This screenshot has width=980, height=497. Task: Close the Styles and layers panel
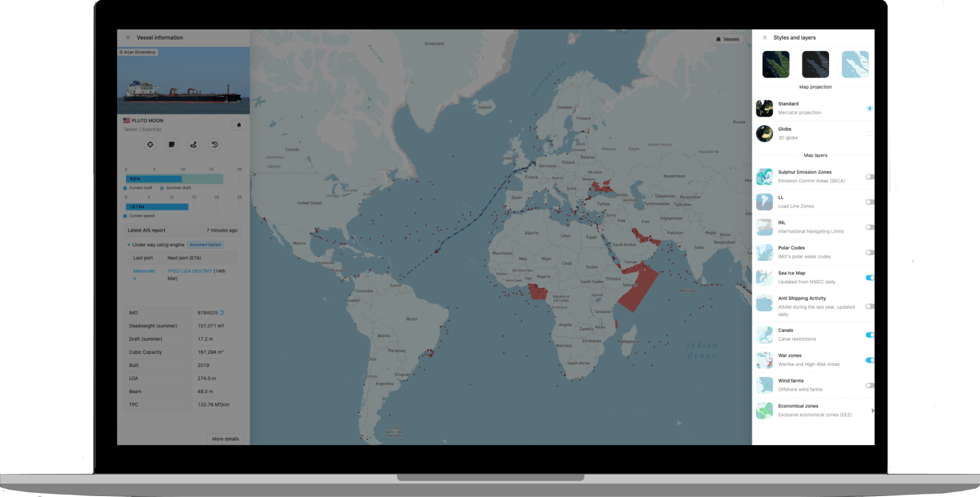pyautogui.click(x=764, y=37)
